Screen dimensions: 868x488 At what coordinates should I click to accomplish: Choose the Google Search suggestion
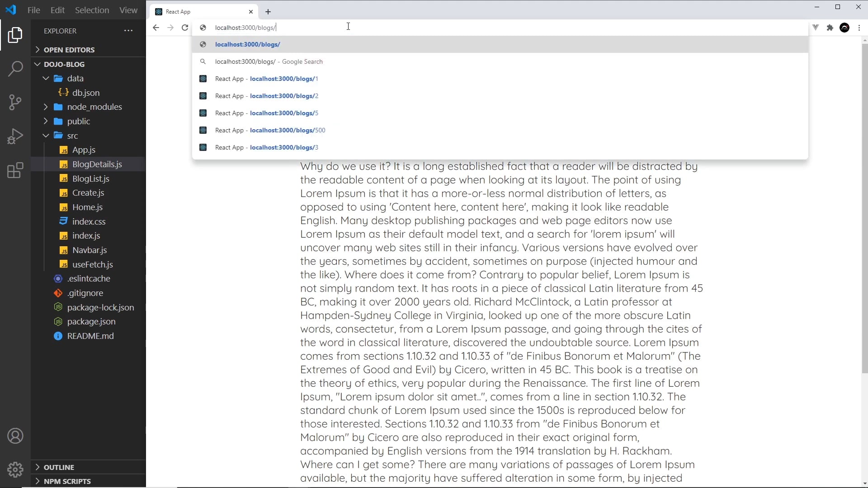[x=269, y=61]
